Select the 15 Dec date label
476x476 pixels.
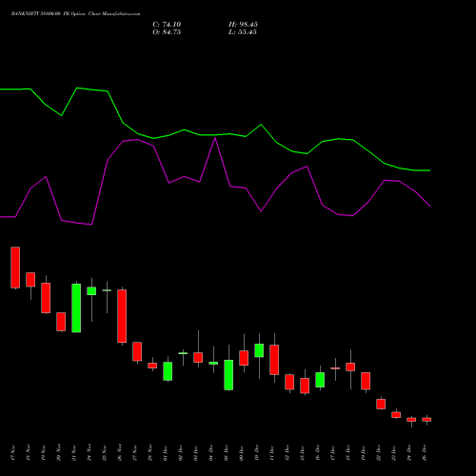[303, 452]
